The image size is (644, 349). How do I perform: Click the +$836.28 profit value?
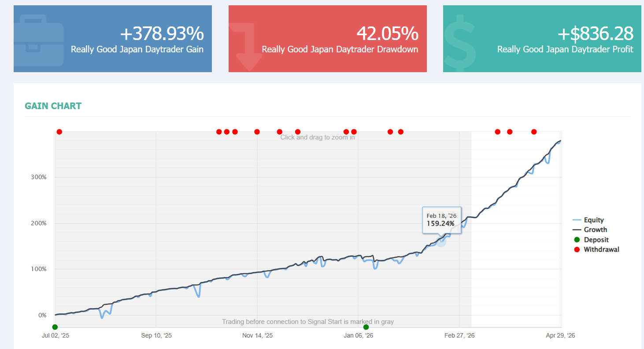point(596,34)
